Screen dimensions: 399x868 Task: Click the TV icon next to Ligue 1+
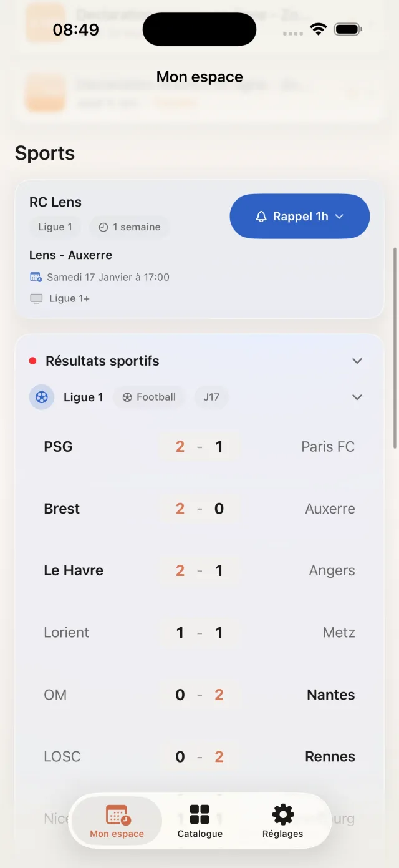click(x=35, y=298)
